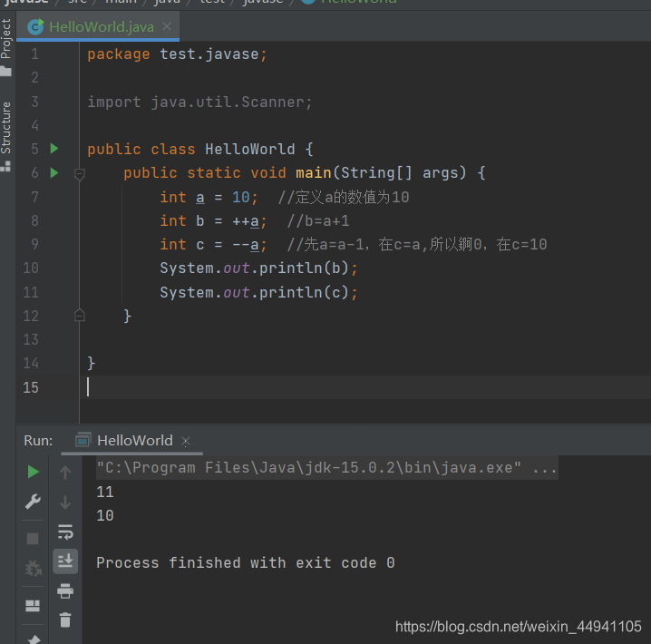Print the console output
The height and width of the screenshot is (644, 651).
pos(65,590)
